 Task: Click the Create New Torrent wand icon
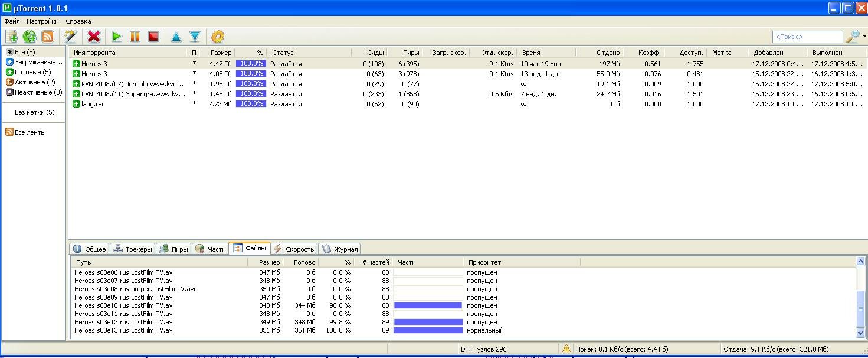[71, 37]
